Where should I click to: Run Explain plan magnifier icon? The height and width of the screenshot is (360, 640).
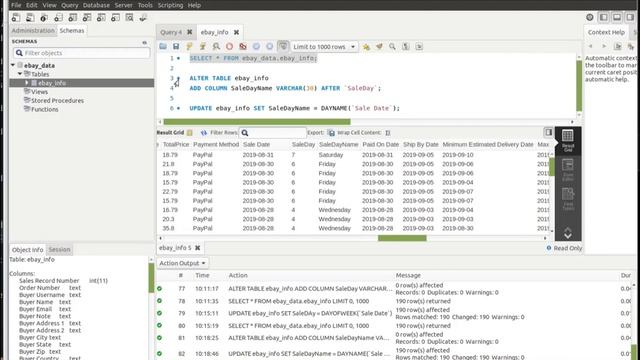click(216, 47)
